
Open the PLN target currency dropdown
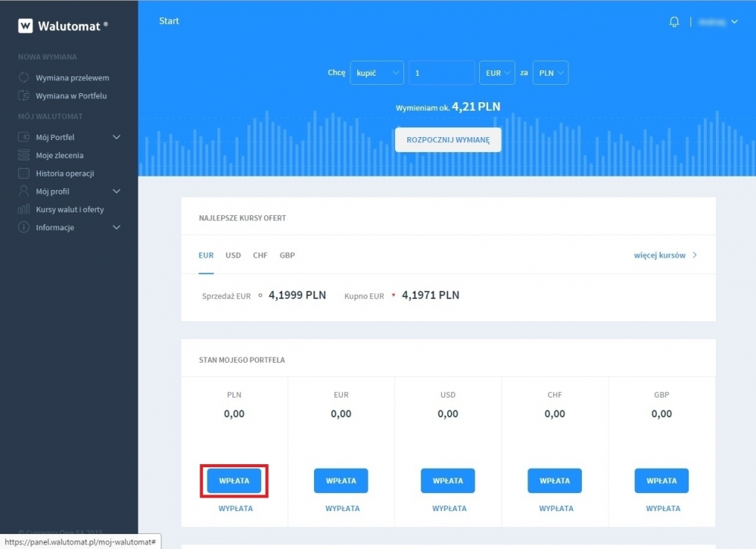click(x=550, y=73)
